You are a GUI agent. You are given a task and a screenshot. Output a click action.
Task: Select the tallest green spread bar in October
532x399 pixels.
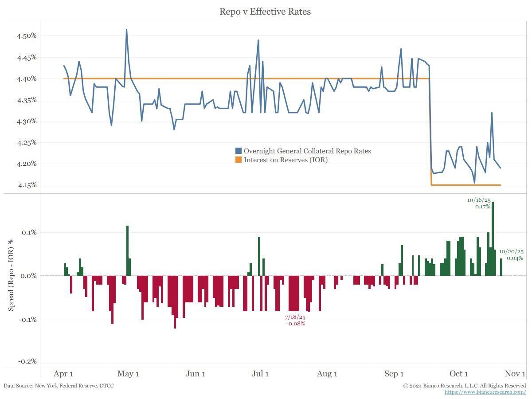click(493, 239)
